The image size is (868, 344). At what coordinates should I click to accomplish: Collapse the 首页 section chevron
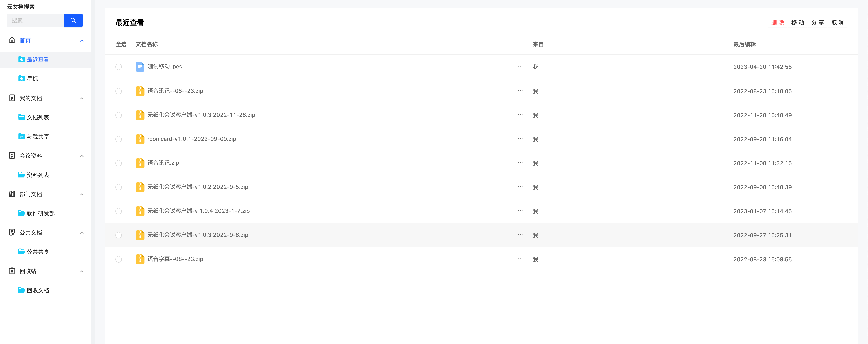[82, 40]
